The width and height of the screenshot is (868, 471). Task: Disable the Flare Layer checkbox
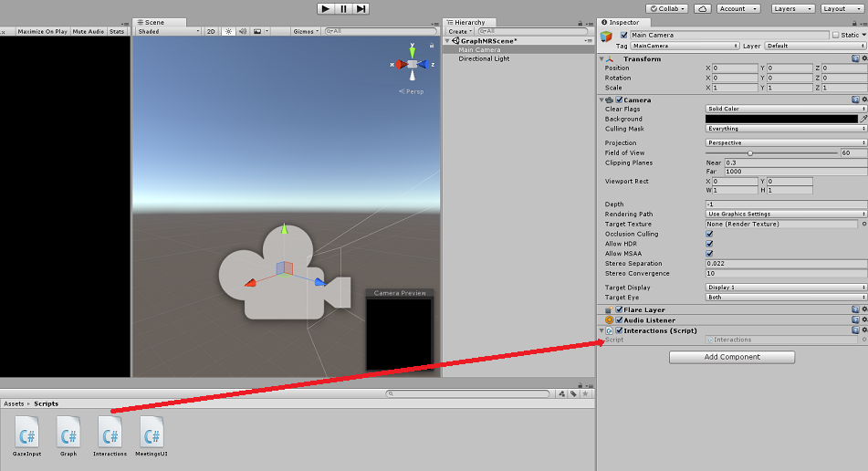tap(619, 310)
